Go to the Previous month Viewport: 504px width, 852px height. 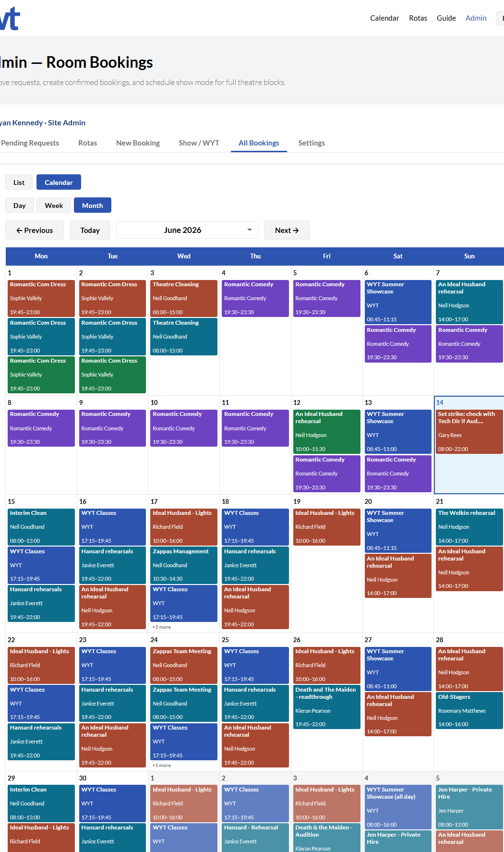[35, 230]
